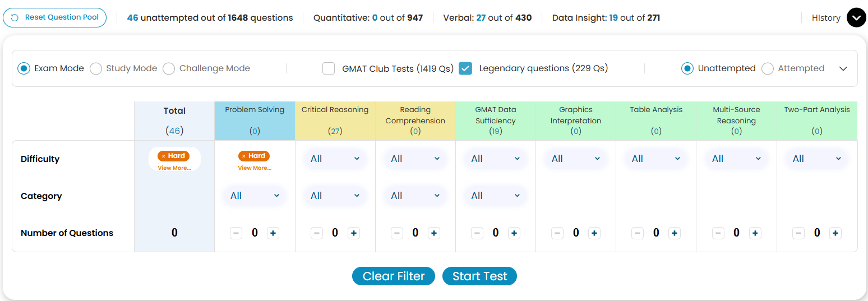
Task: Expand the filter options chevron beside Attempted
Action: [843, 68]
